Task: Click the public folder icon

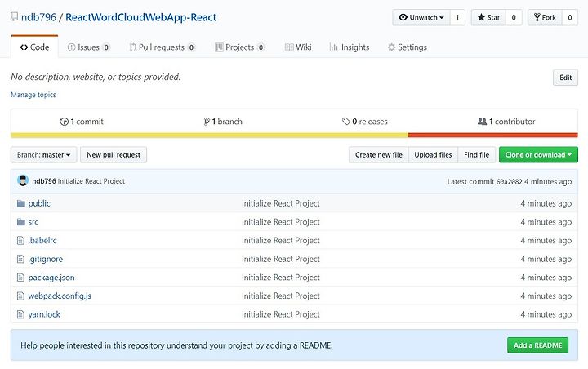Action: click(x=21, y=203)
